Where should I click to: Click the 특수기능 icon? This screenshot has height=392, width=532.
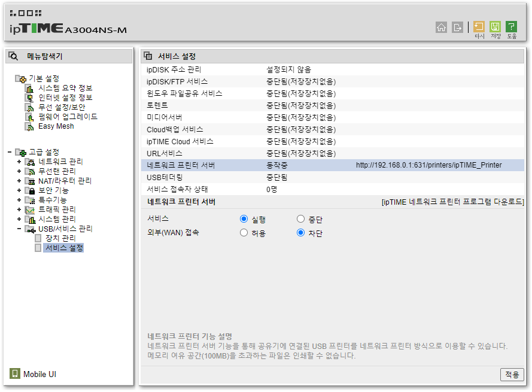click(x=30, y=200)
